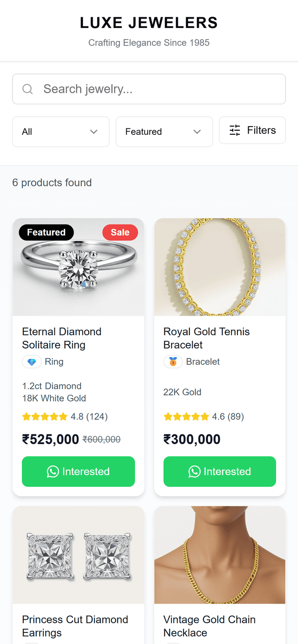Click WhatsApp icon on Solitaire Ring card

53,471
